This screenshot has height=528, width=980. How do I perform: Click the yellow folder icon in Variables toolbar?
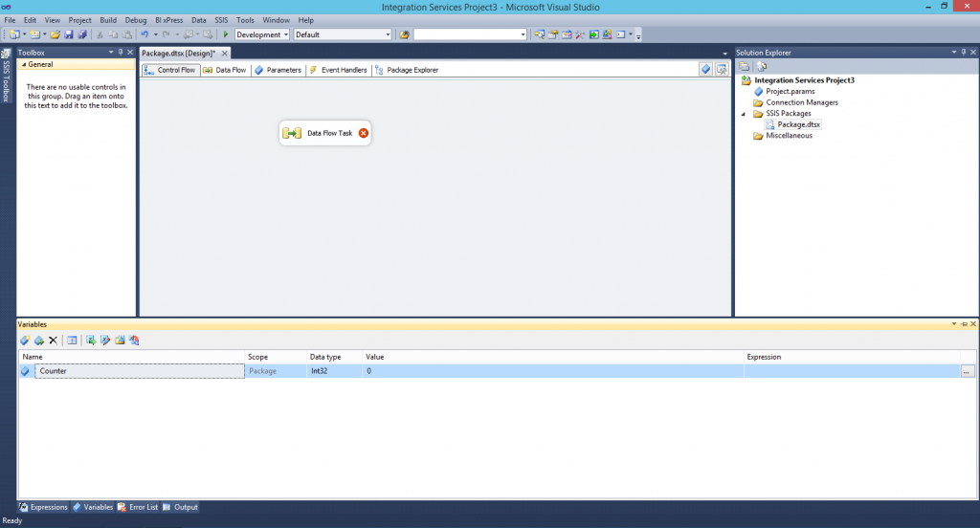click(x=120, y=340)
